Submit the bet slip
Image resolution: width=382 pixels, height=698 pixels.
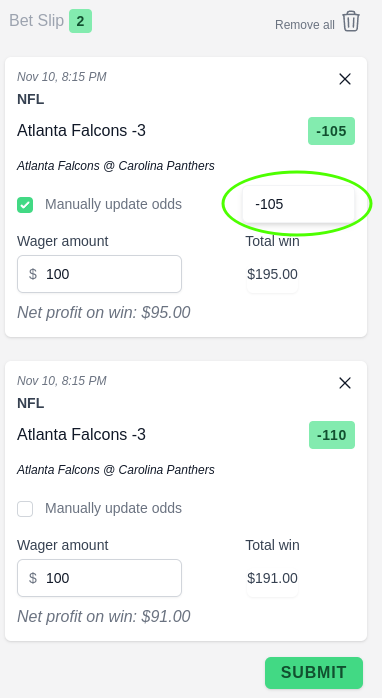click(x=314, y=673)
